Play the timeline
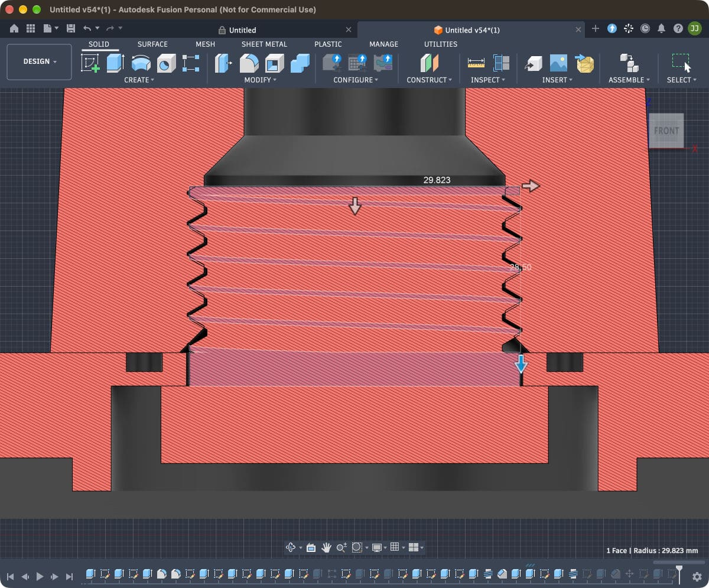The width and height of the screenshot is (709, 588). (x=40, y=576)
